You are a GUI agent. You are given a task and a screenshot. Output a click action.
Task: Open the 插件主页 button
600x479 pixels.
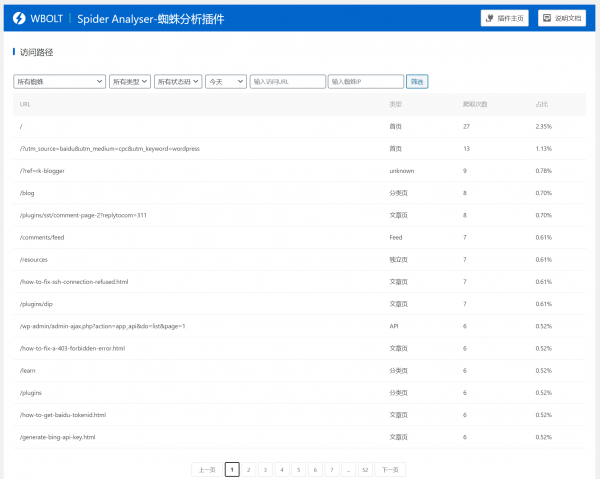pos(504,18)
